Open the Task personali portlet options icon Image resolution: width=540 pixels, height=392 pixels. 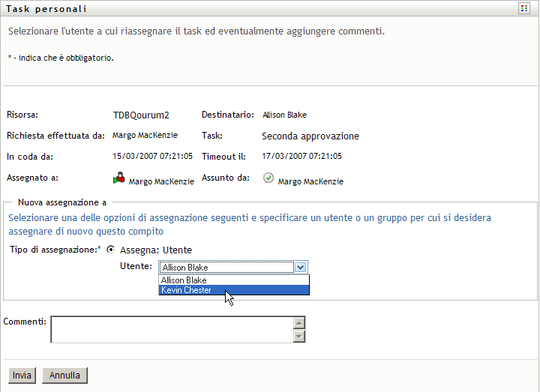pos(524,8)
